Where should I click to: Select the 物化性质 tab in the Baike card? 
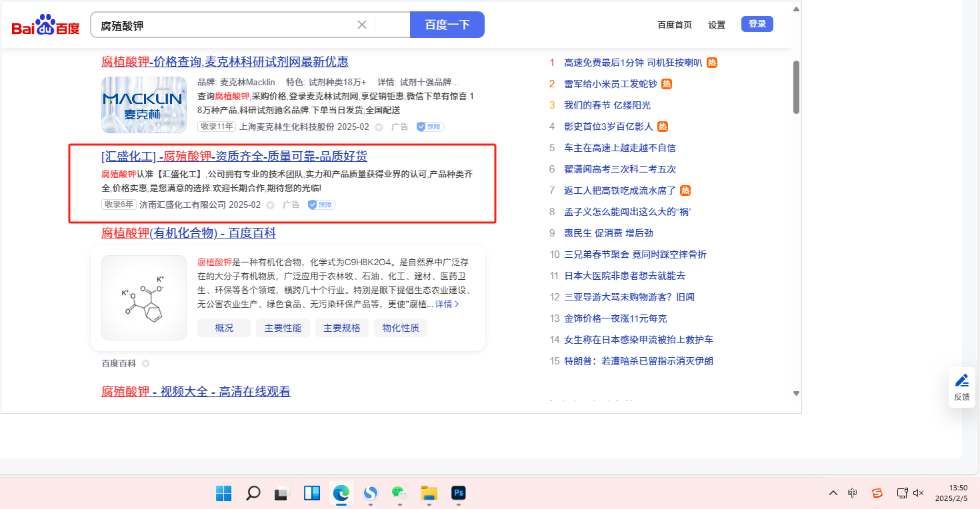[x=401, y=328]
